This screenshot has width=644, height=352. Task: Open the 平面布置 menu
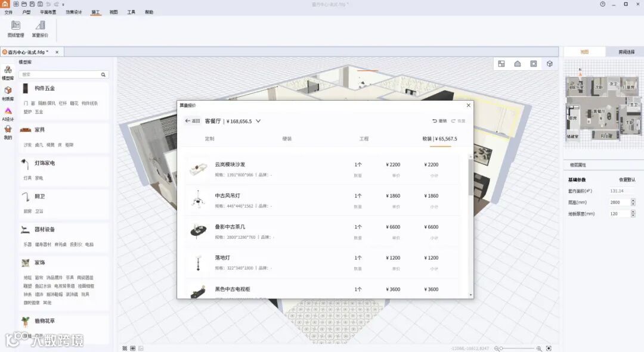click(x=48, y=13)
